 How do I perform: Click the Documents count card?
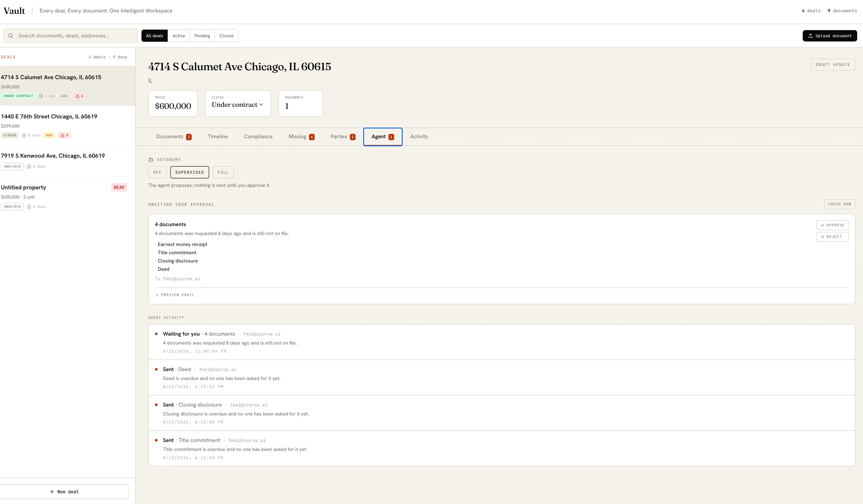click(300, 104)
